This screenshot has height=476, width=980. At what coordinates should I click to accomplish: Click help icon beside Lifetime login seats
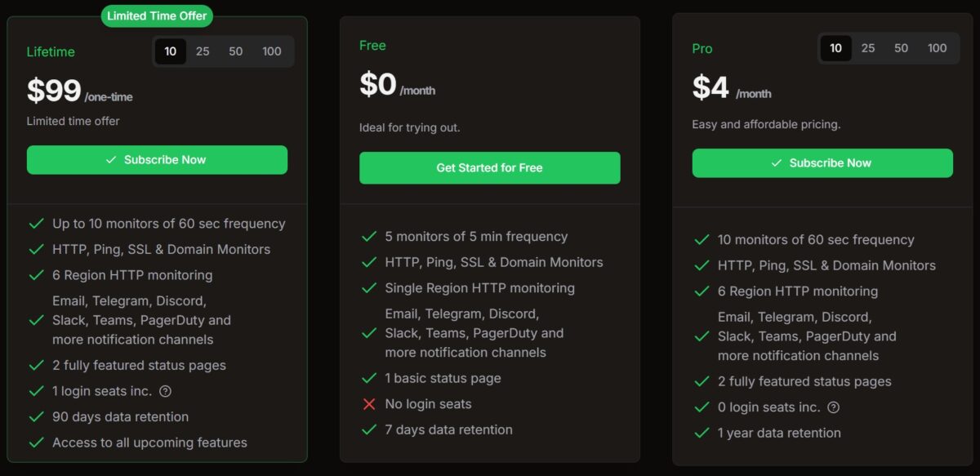pyautogui.click(x=166, y=391)
